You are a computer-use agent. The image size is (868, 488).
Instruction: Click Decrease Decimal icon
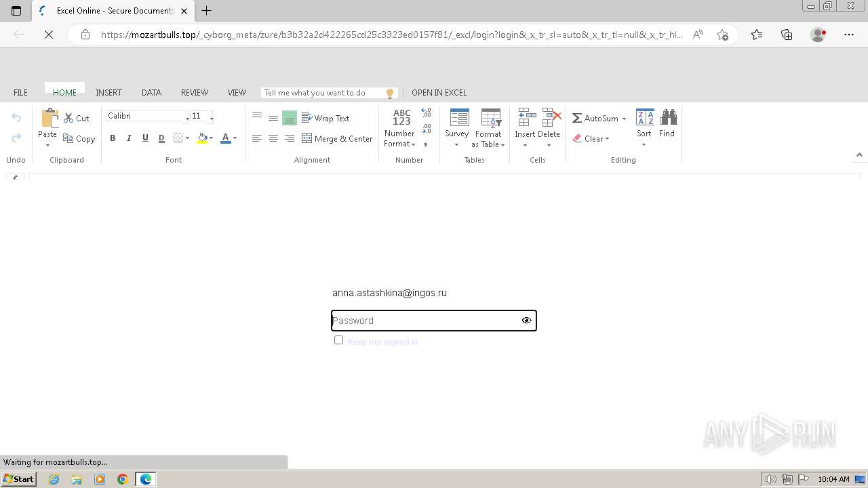click(427, 129)
